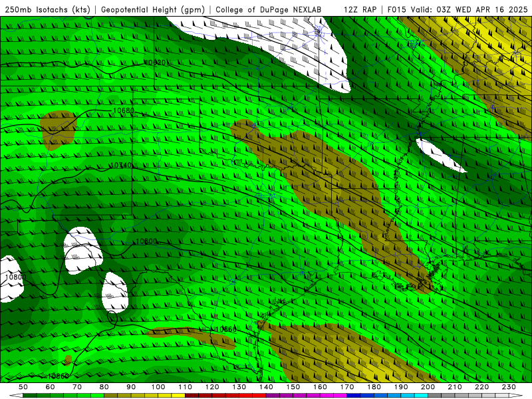The image size is (532, 399).
Task: Click the "College of DuPage NEXLAB" header text
Action: (x=269, y=9)
